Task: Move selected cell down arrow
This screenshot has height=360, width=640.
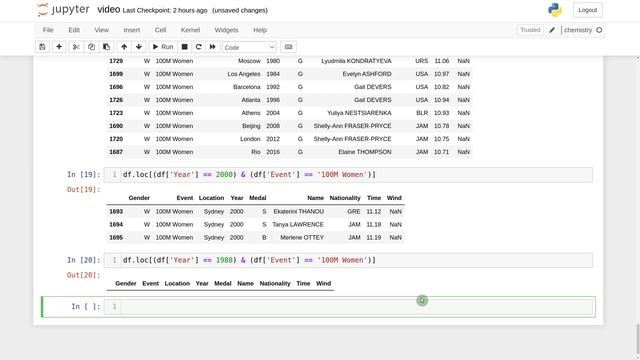Action: point(139,47)
